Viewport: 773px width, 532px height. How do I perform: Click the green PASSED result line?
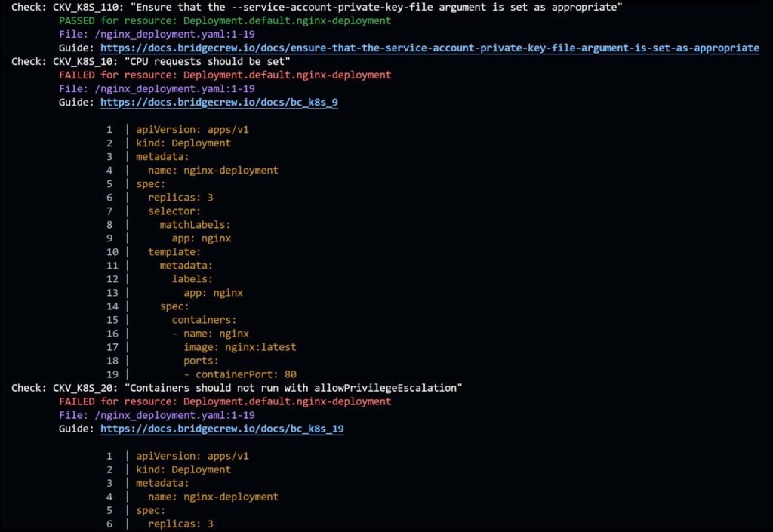pyautogui.click(x=224, y=20)
